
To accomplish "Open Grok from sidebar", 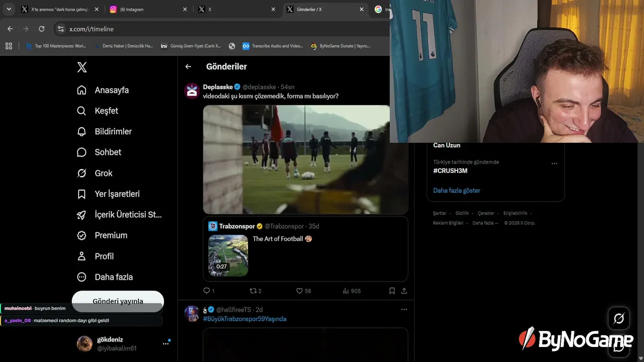I will 94,173.
